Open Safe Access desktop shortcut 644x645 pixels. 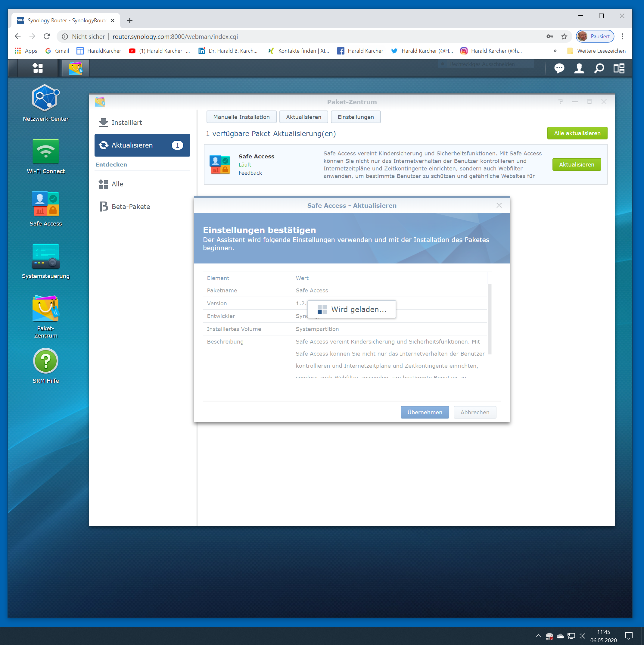pyautogui.click(x=46, y=204)
